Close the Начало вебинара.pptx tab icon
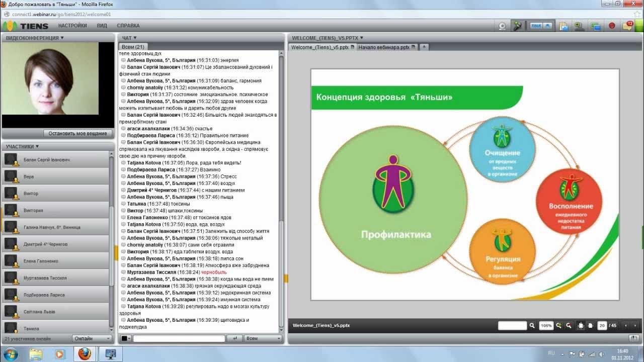The image size is (644, 362). pos(413,47)
